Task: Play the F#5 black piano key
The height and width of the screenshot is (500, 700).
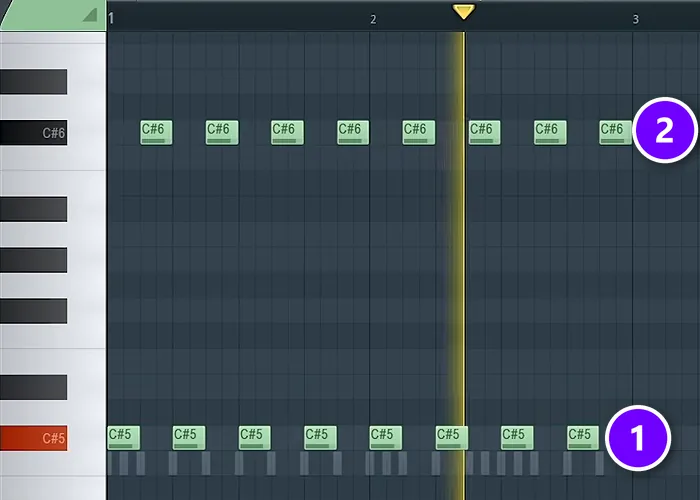Action: pyautogui.click(x=33, y=311)
